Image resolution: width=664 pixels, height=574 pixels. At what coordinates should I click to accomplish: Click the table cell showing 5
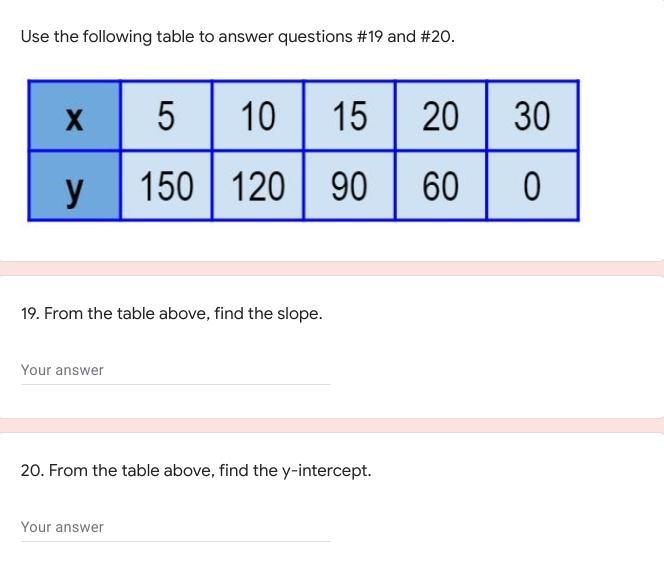(166, 117)
